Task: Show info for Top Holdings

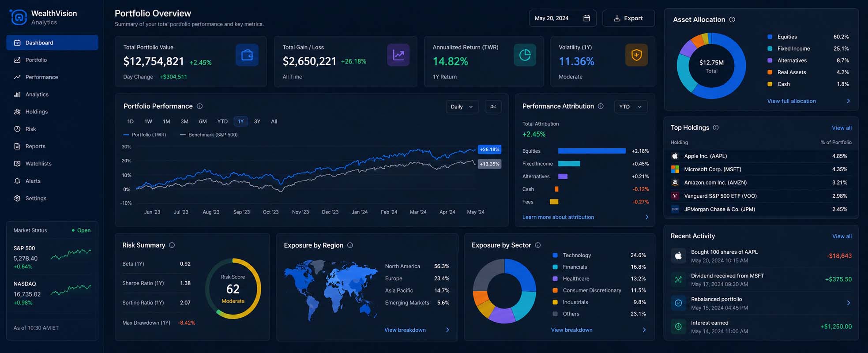Action: pyautogui.click(x=716, y=128)
